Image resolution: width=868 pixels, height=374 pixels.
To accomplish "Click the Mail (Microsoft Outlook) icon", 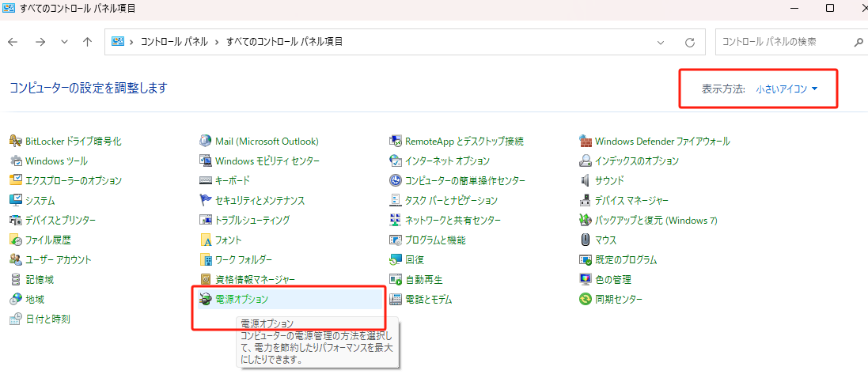I will [206, 141].
